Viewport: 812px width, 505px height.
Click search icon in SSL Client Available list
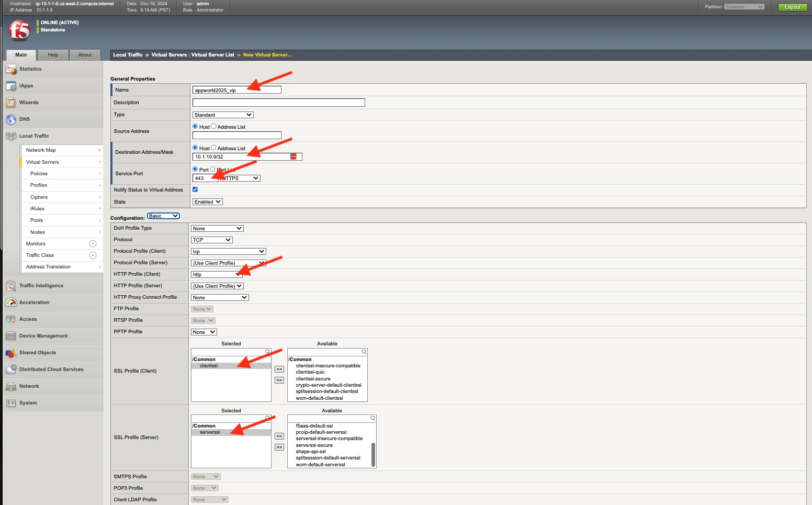[x=364, y=352]
